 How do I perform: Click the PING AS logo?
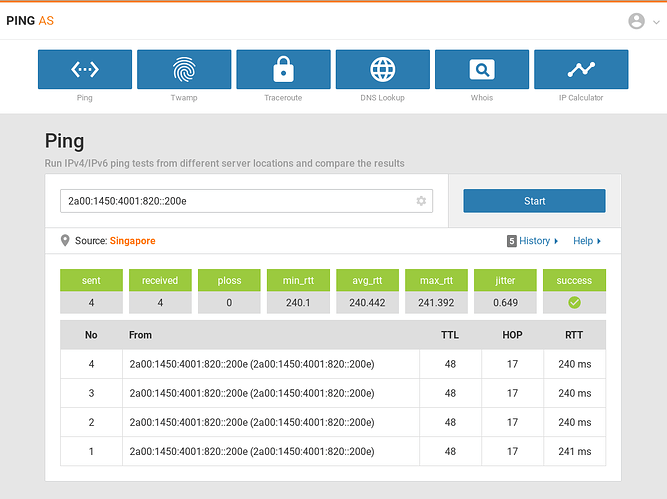tap(30, 21)
